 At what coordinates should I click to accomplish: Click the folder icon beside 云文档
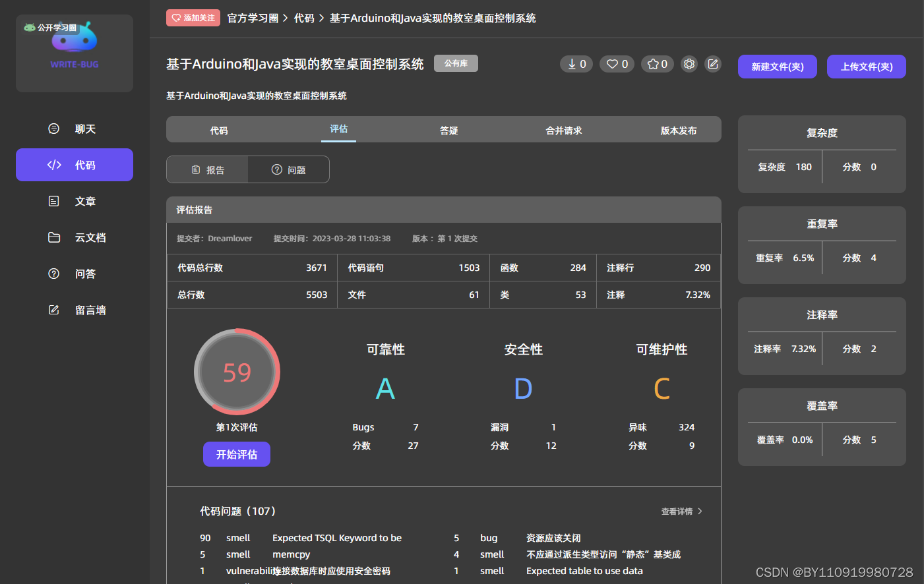pos(54,237)
